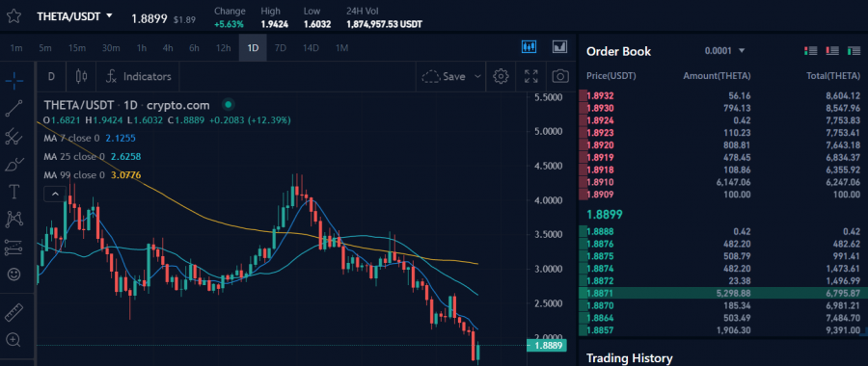Choose the 1M monthly interval tab
Image resolution: width=868 pixels, height=366 pixels.
coord(341,48)
